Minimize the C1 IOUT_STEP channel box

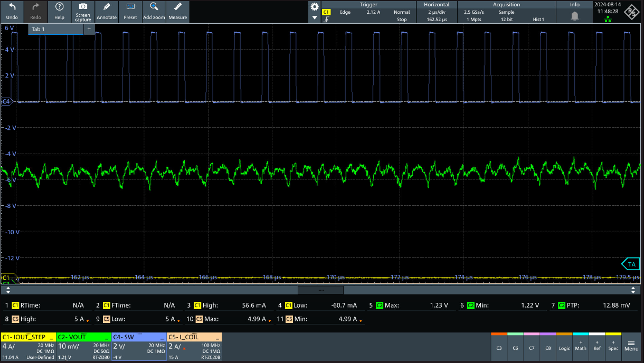[x=51, y=337]
